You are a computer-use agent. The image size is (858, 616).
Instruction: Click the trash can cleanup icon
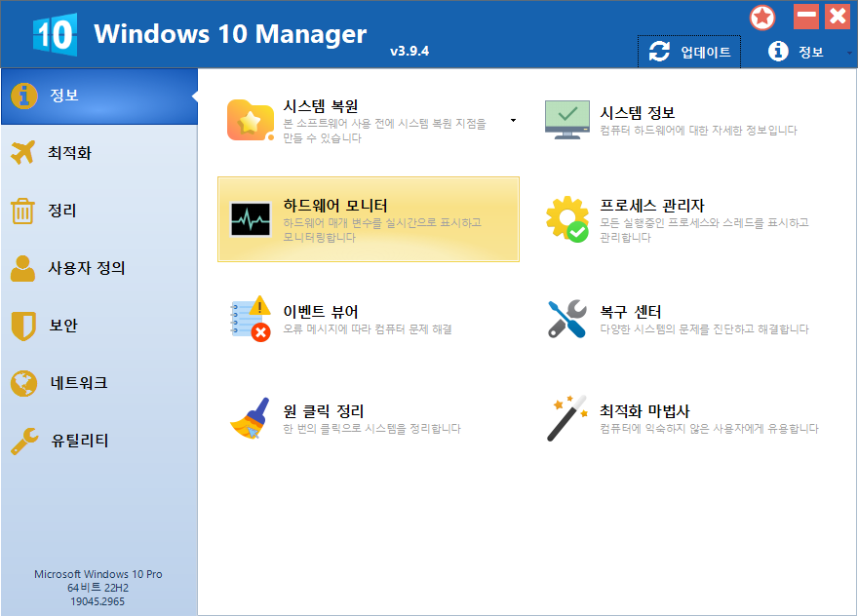pos(23,211)
